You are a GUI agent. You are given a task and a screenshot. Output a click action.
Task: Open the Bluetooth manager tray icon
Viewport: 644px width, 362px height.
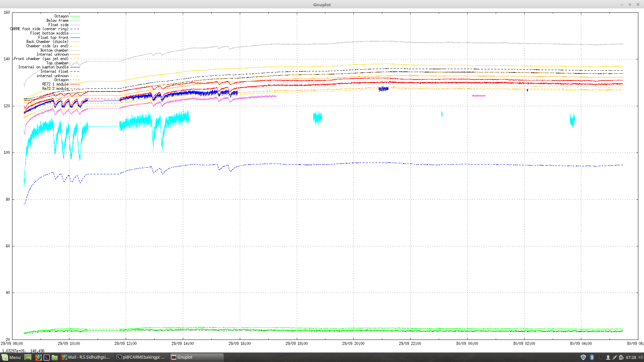click(x=592, y=357)
